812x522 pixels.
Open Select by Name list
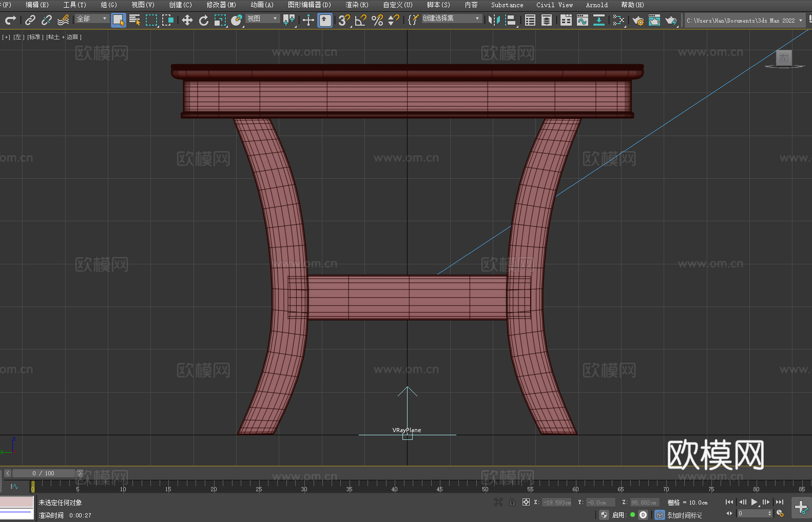point(135,20)
